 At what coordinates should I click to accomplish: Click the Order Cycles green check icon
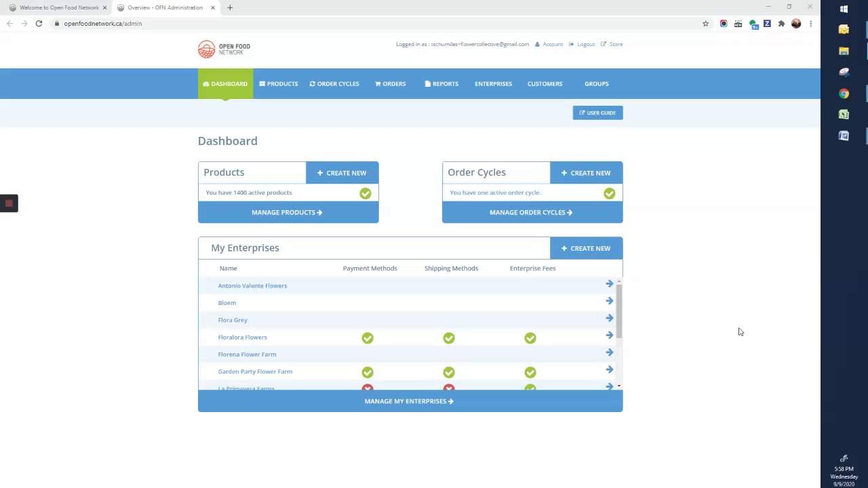(x=610, y=194)
